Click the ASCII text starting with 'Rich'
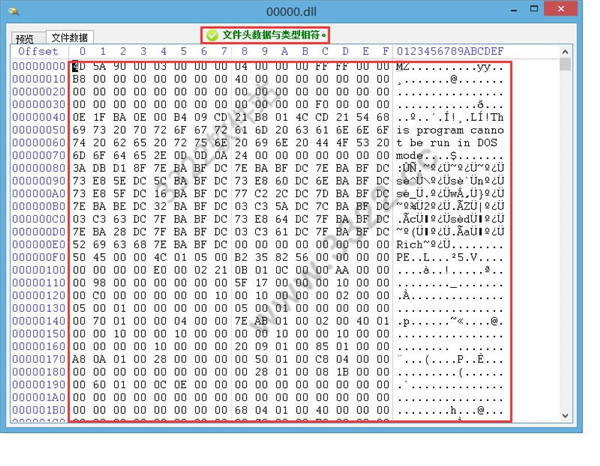Viewport: 600px width, 466px height. (x=450, y=245)
